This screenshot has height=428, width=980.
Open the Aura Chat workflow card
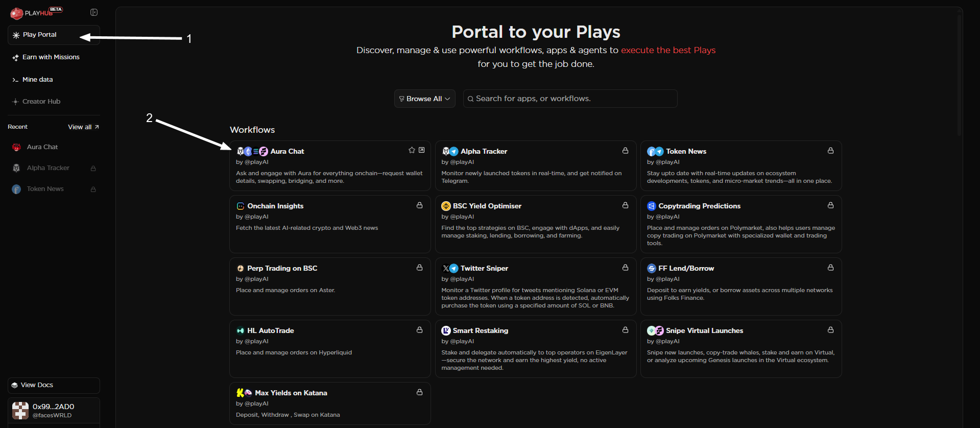pyautogui.click(x=330, y=165)
